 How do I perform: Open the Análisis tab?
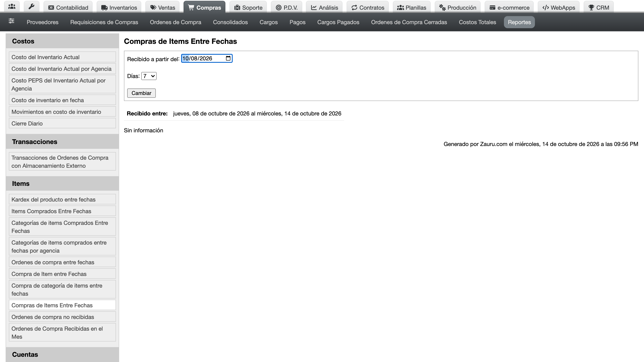[x=324, y=7]
